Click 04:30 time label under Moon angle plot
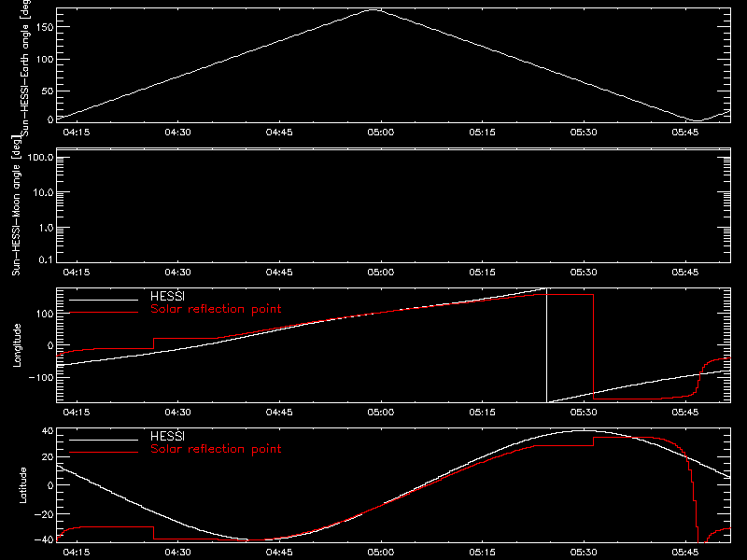 (177, 272)
